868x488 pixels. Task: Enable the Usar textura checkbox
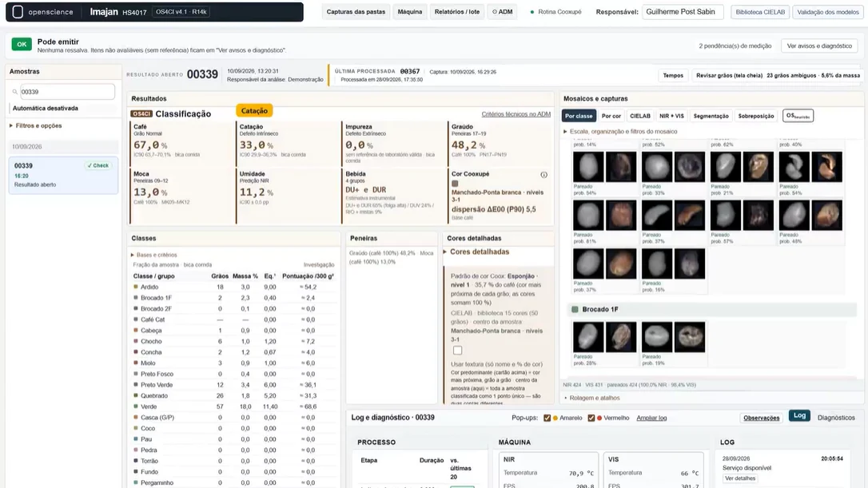[x=457, y=351]
